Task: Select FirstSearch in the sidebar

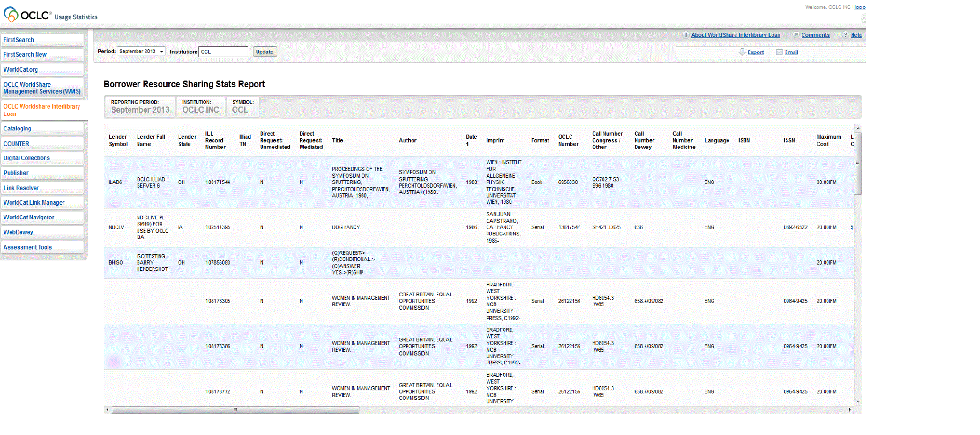Action: [42, 40]
